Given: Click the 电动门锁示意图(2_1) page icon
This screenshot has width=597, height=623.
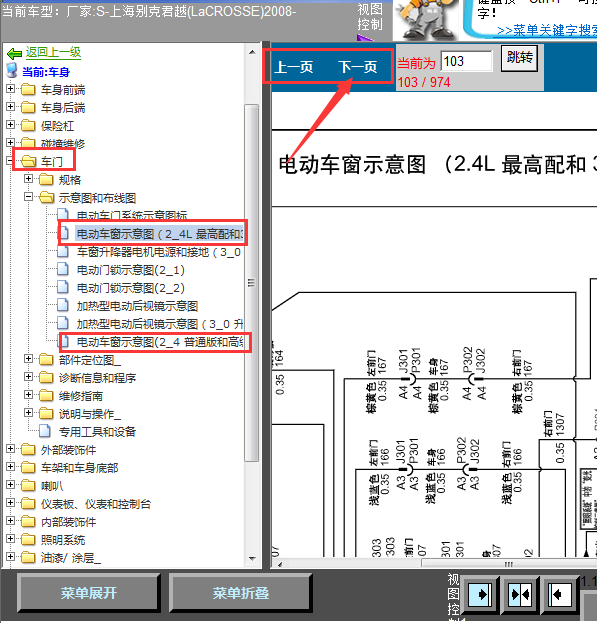Looking at the screenshot, I should tap(63, 269).
